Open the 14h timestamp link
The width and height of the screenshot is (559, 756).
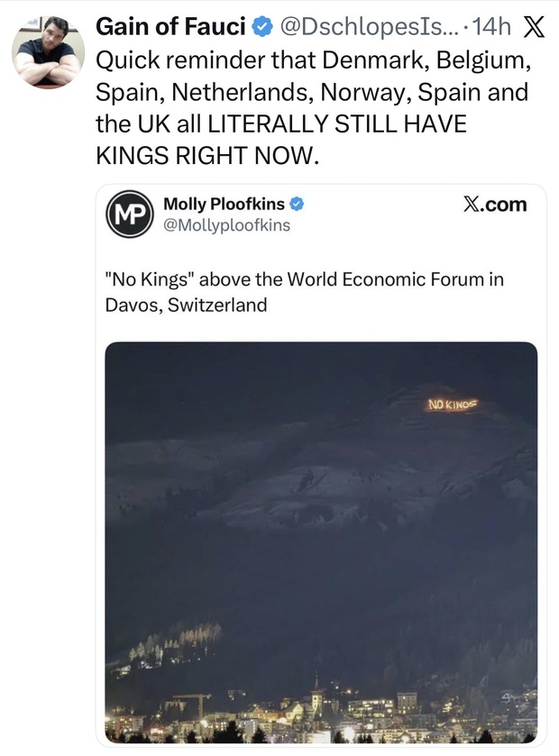pos(490,28)
